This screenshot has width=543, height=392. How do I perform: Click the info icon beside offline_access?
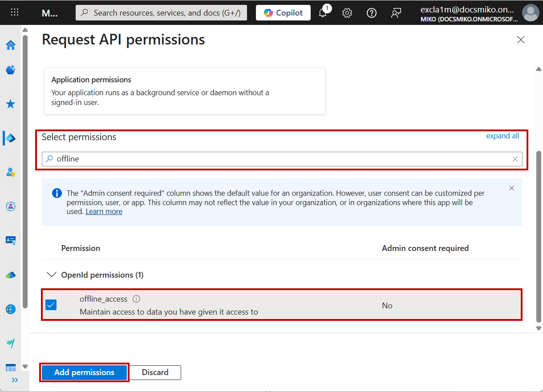click(137, 299)
